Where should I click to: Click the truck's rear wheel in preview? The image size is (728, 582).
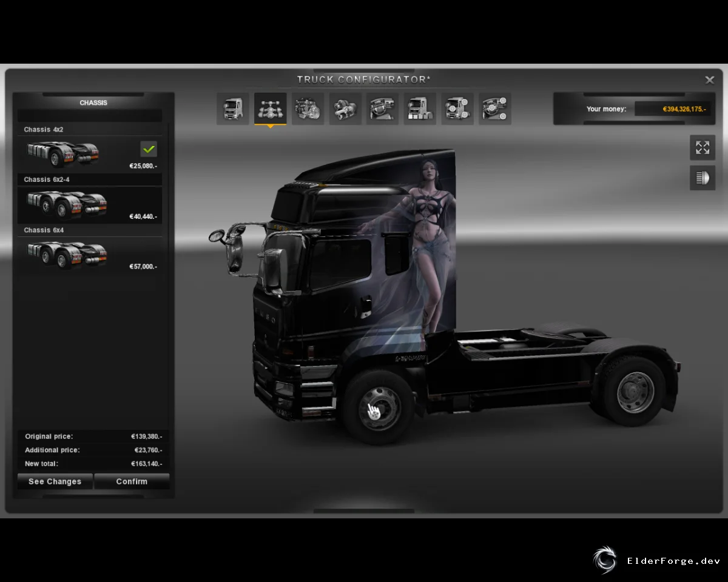click(634, 392)
